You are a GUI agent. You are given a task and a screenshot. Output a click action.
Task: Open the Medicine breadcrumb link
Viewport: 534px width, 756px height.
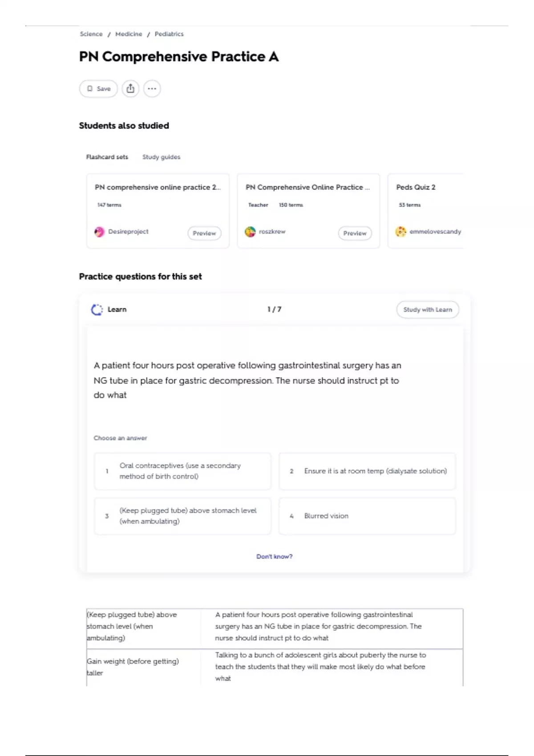[129, 34]
